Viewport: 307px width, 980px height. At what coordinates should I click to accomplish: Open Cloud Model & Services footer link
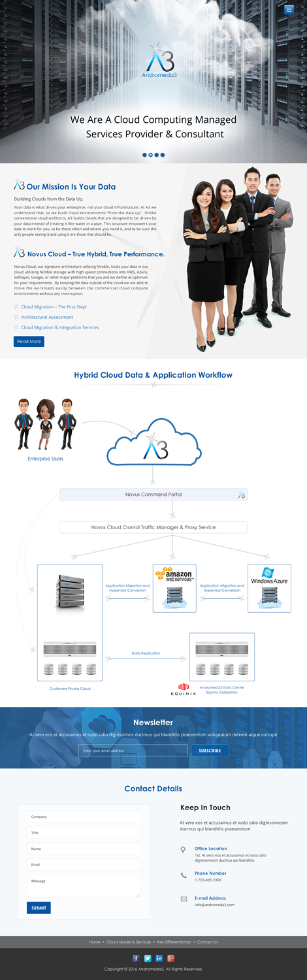pos(129,942)
